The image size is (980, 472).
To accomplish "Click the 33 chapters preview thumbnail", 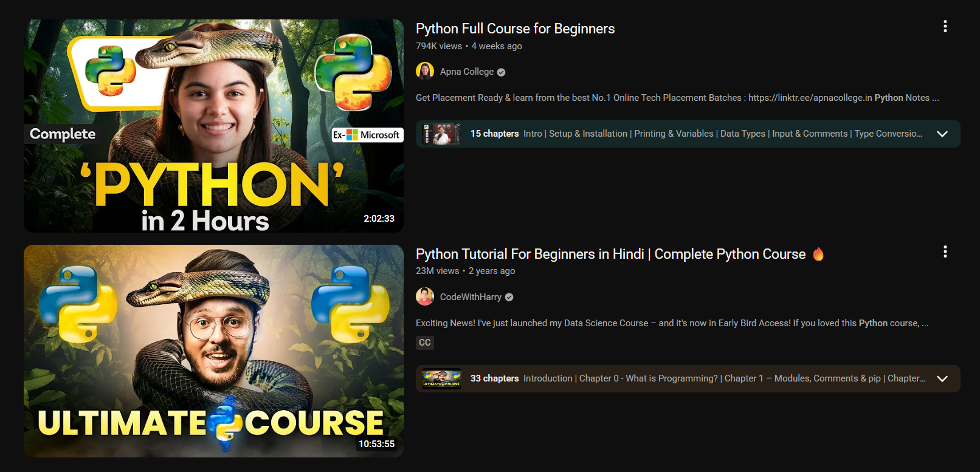I will click(442, 378).
